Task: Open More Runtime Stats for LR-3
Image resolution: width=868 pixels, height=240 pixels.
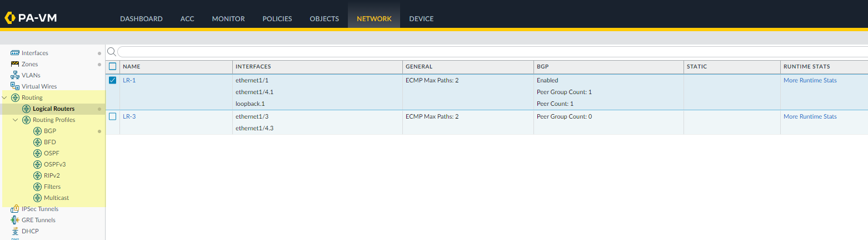Action: [810, 116]
